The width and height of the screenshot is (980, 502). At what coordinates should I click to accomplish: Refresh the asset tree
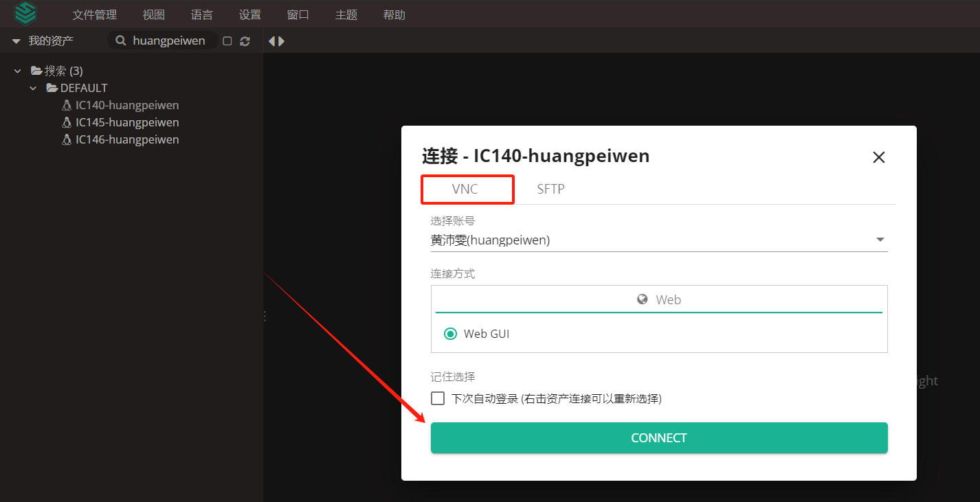point(245,41)
